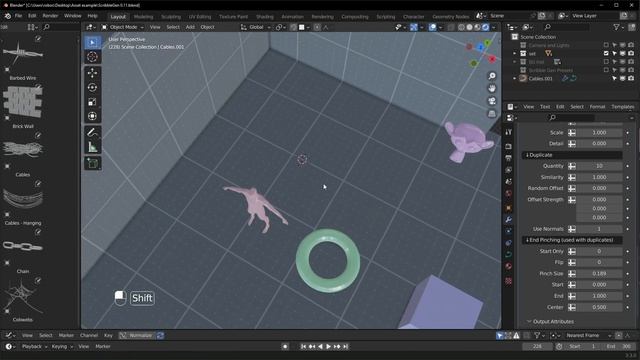This screenshot has width=640, height=360.
Task: Enable the Camera and Lights collection checkbox
Action: point(606,45)
